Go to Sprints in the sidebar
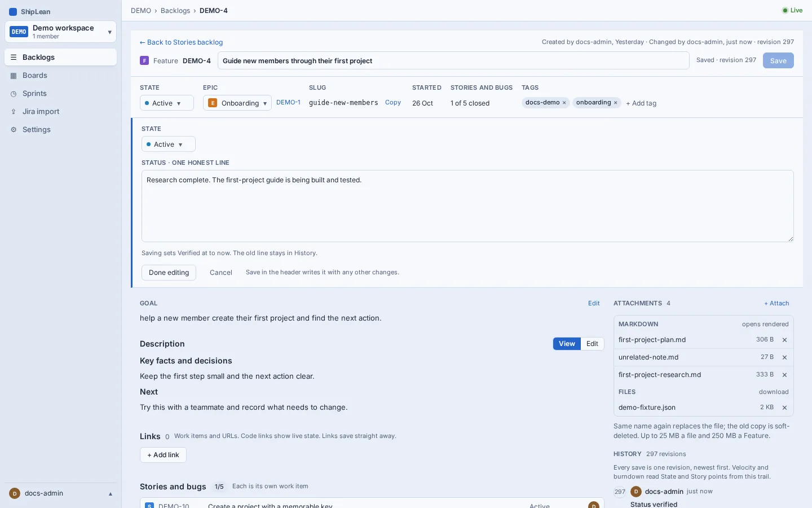Screen dimensions: 812x508 [x=60, y=93]
